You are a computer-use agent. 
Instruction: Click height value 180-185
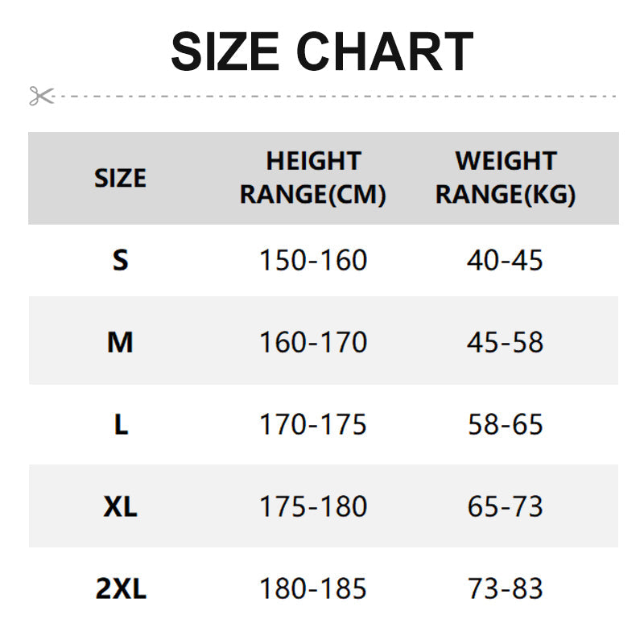[x=312, y=589]
